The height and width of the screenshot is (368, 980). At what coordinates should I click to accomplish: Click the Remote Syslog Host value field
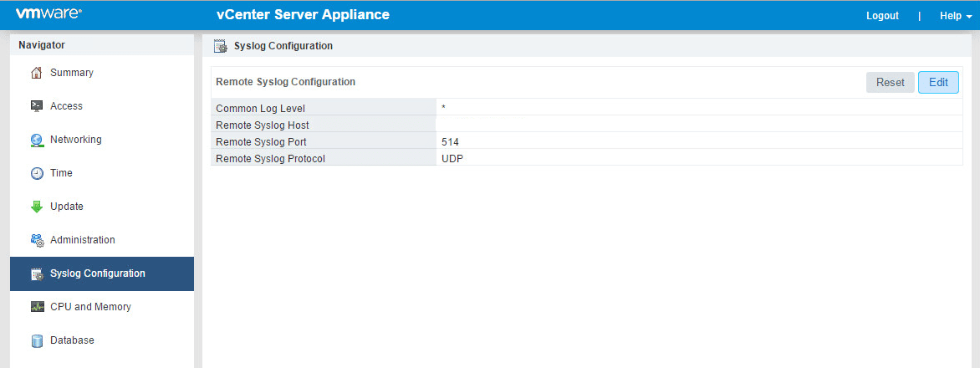tap(698, 125)
